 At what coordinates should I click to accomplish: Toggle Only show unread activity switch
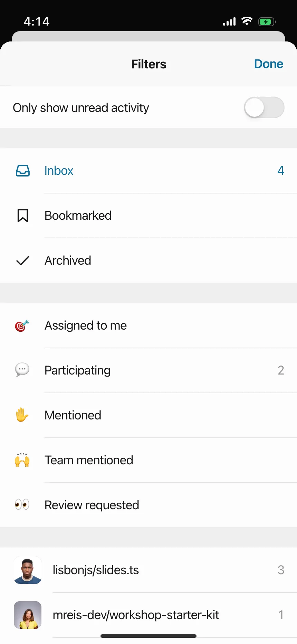point(264,107)
